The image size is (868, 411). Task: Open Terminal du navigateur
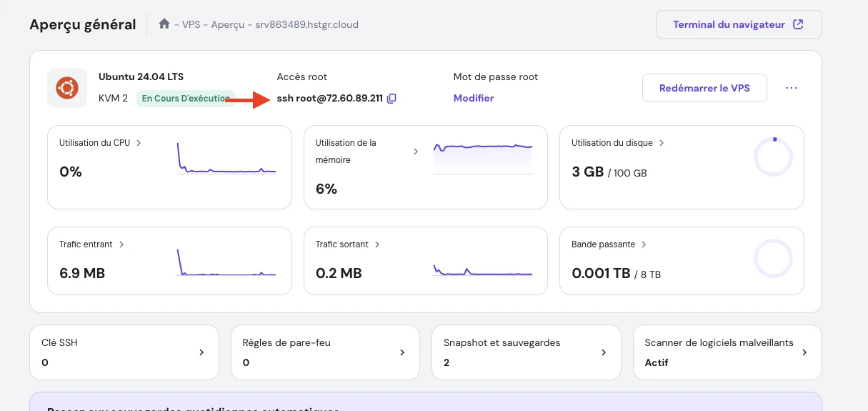click(x=738, y=24)
